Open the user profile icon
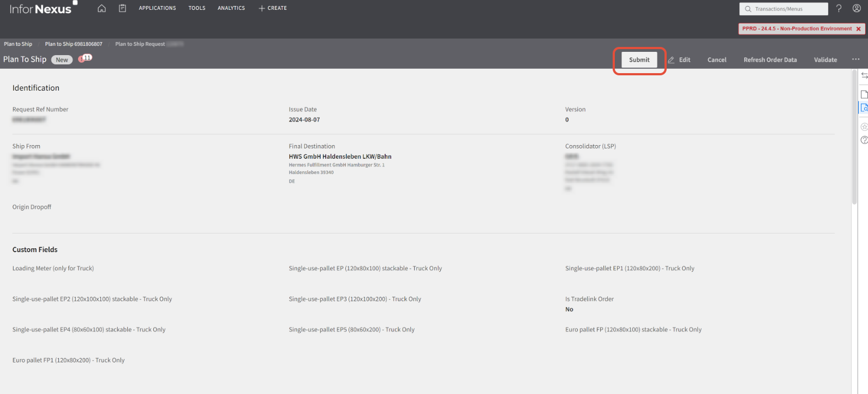This screenshot has height=394, width=868. 857,8
